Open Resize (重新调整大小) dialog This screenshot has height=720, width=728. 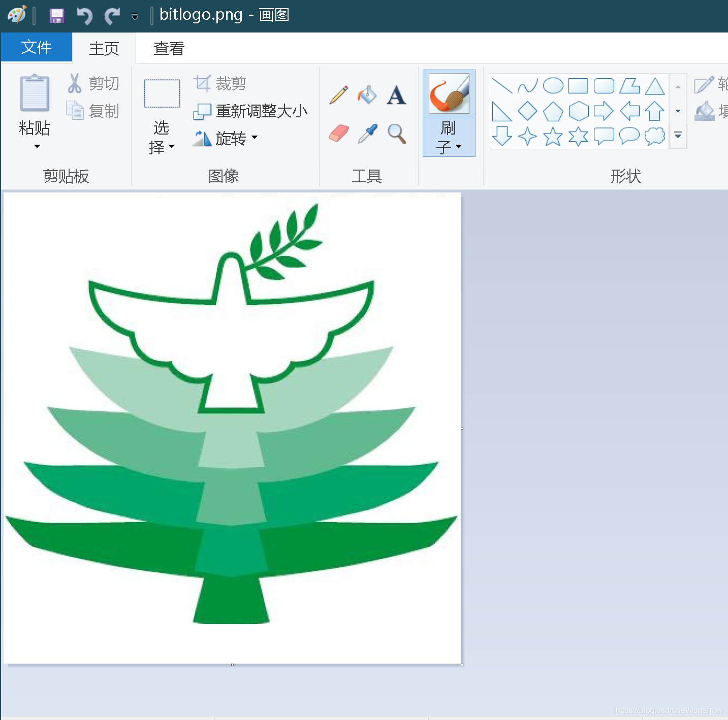[x=251, y=111]
